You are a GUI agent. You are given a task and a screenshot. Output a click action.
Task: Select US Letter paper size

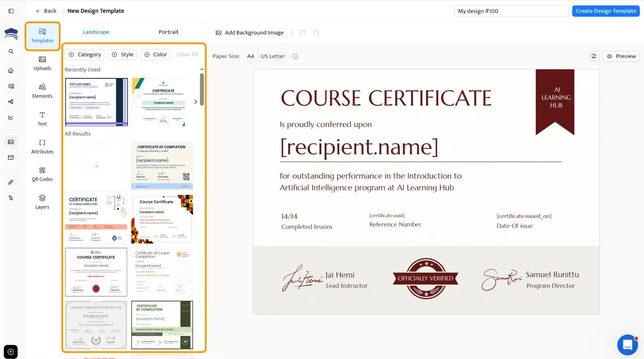point(273,56)
